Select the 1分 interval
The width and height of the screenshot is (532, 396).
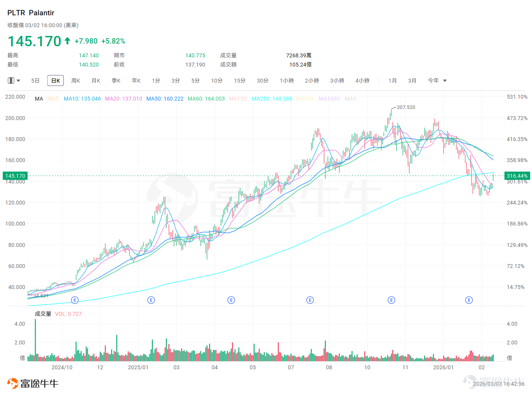tap(156, 81)
